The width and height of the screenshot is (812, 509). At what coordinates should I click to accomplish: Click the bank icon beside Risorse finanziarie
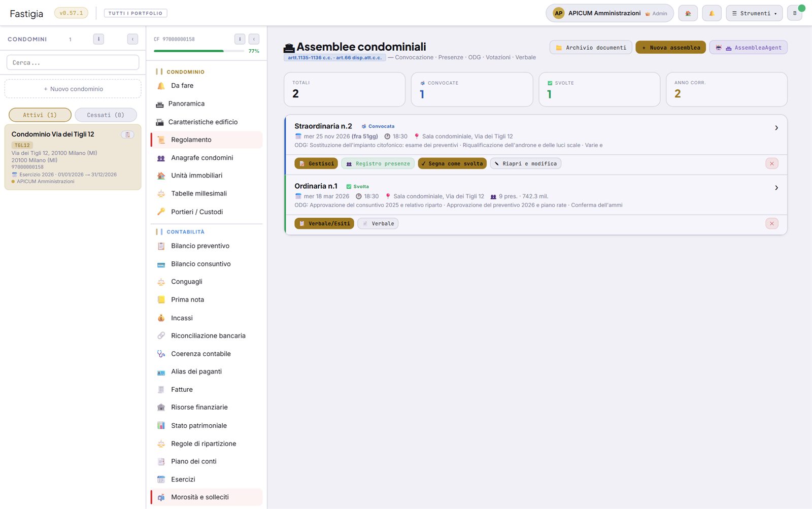[x=161, y=407]
